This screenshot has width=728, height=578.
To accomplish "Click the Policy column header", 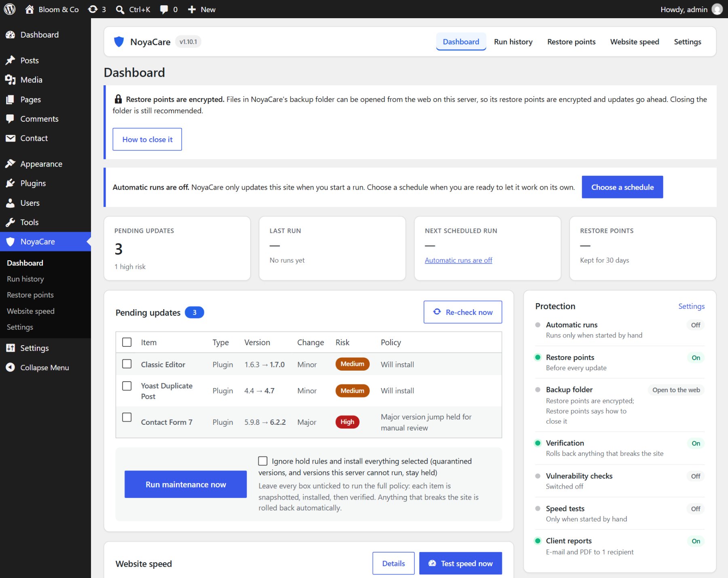I will point(391,342).
